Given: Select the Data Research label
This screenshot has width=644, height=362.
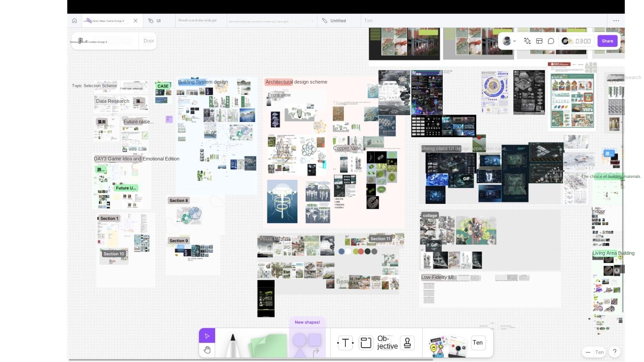Looking at the screenshot, I should click(x=113, y=101).
